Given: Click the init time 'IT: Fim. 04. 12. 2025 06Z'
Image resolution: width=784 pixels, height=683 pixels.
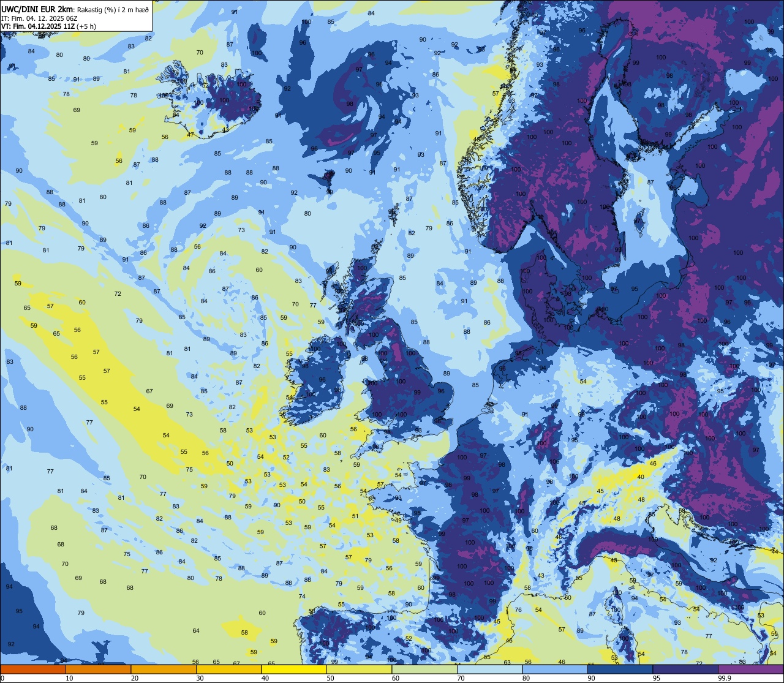Looking at the screenshot, I should point(39,17).
